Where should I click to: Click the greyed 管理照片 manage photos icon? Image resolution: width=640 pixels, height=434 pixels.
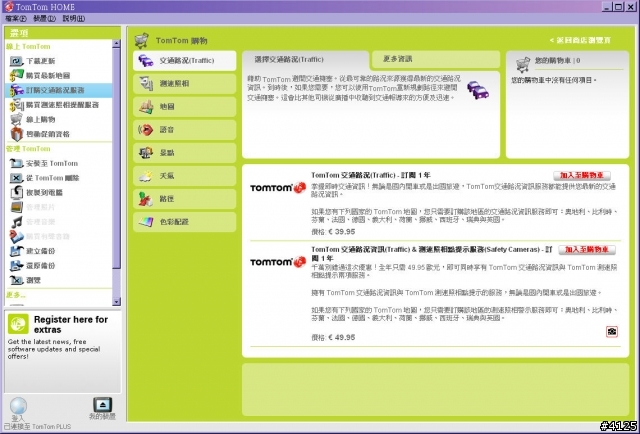tap(16, 207)
